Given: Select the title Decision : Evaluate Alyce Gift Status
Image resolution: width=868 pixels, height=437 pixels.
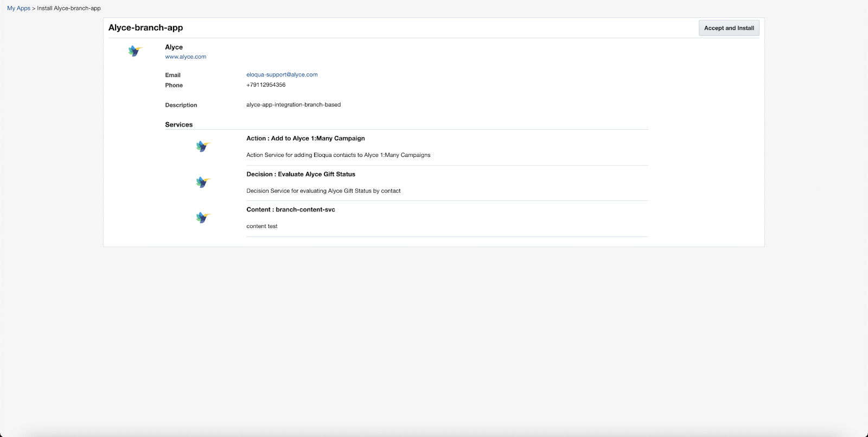Looking at the screenshot, I should [x=301, y=174].
